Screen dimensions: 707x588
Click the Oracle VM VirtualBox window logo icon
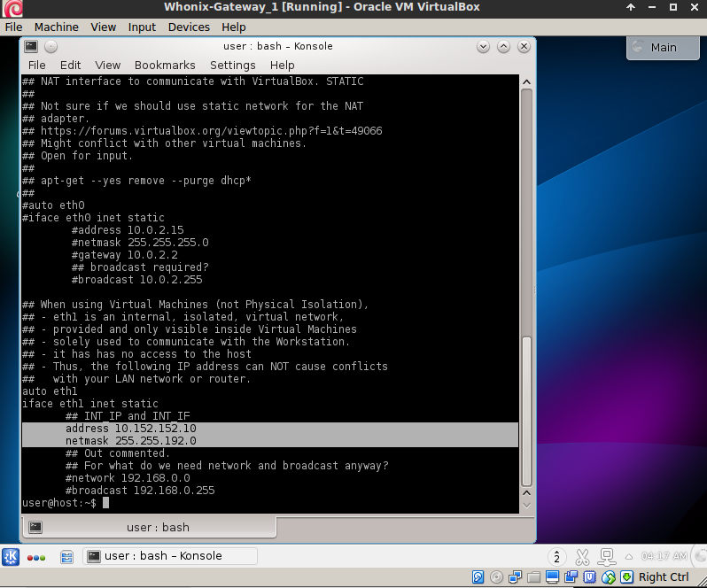point(12,8)
